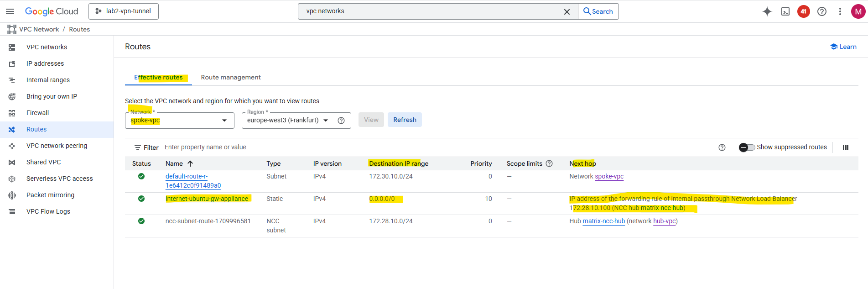Click the Filter input field

(319, 147)
